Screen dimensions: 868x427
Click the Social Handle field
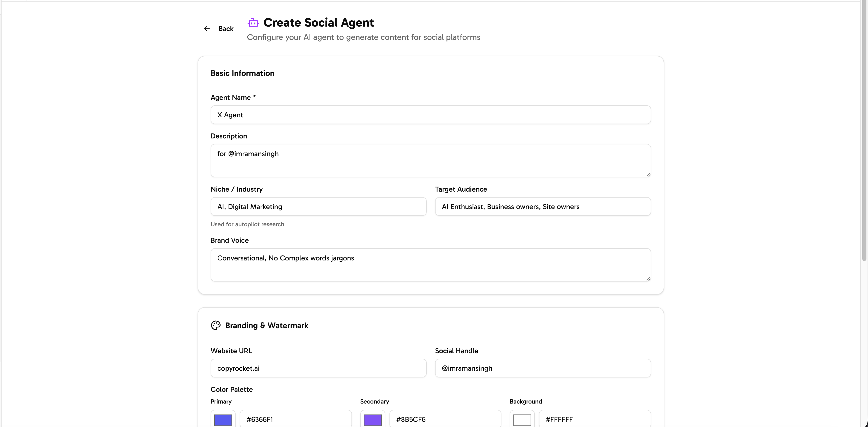(x=543, y=368)
